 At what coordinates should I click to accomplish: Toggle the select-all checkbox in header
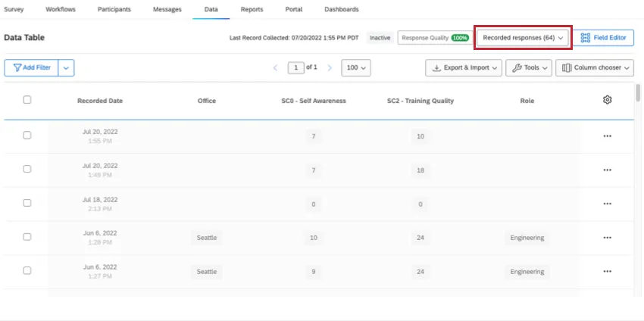(27, 100)
